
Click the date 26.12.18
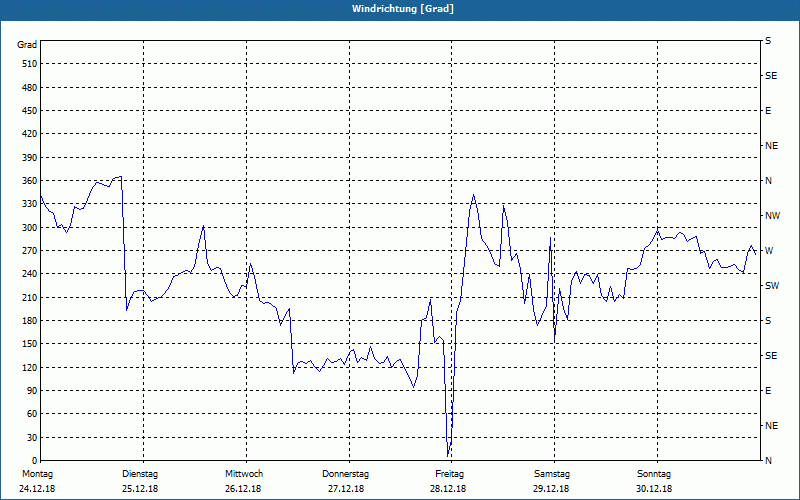(243, 489)
